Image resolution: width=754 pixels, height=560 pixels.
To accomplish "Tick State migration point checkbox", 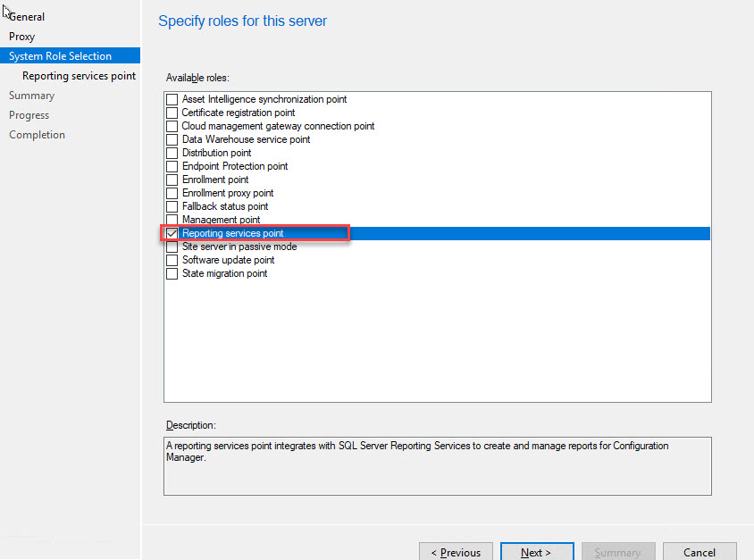I will tap(172, 273).
